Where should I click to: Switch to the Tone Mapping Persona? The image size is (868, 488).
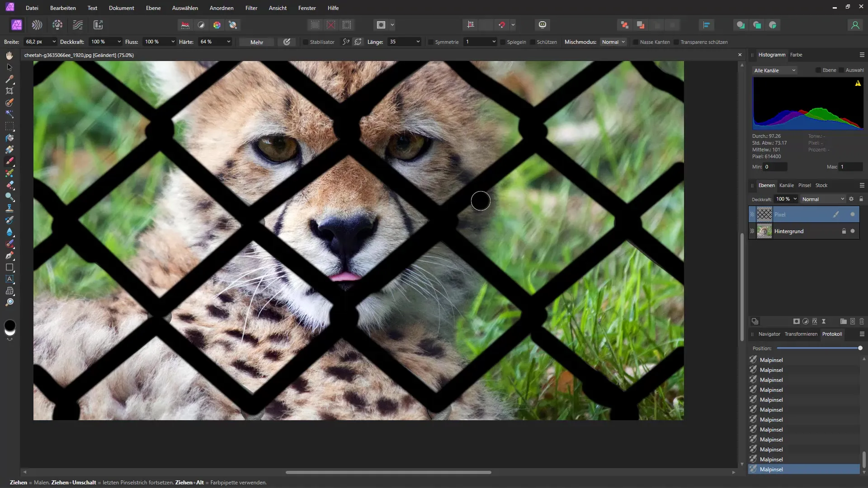78,25
